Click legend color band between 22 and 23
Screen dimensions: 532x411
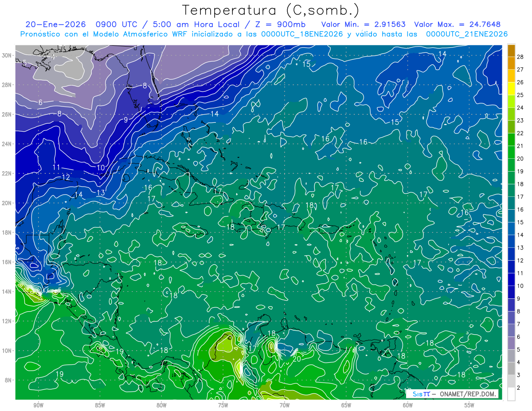point(511,127)
